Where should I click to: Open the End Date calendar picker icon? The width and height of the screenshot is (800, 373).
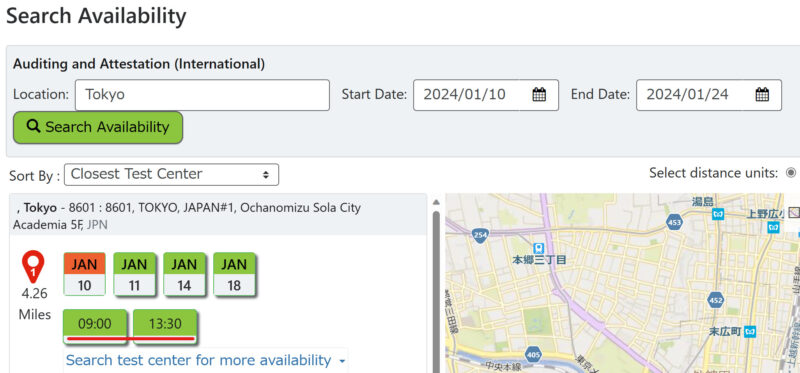(762, 94)
